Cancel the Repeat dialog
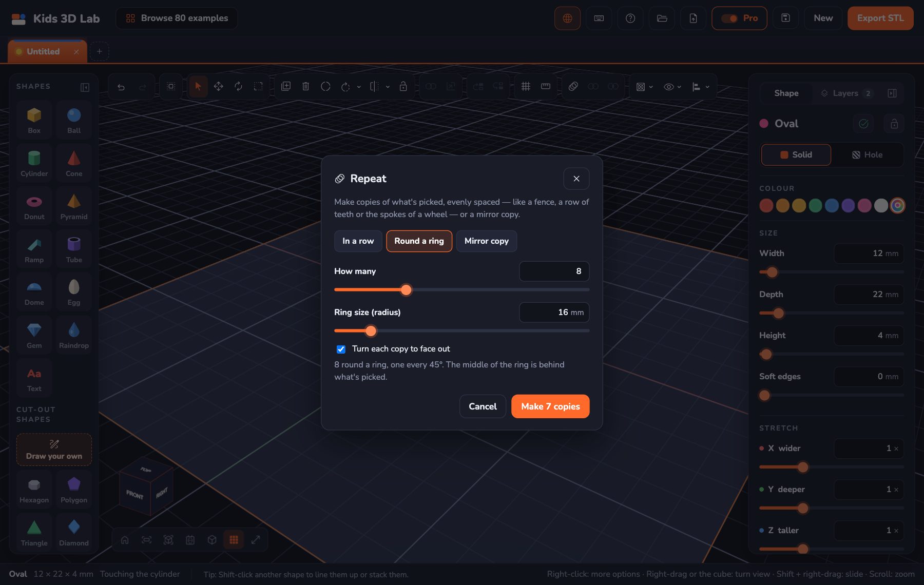Viewport: 924px width, 585px height. pyautogui.click(x=483, y=406)
